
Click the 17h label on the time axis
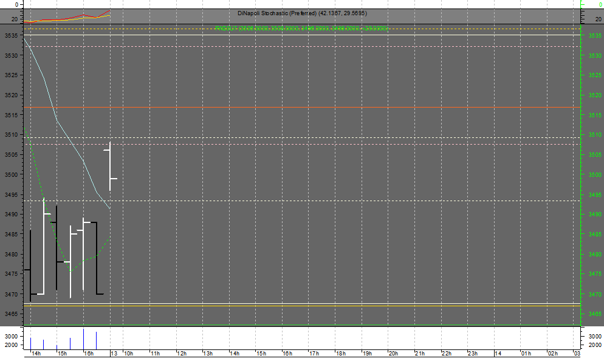[314, 354]
